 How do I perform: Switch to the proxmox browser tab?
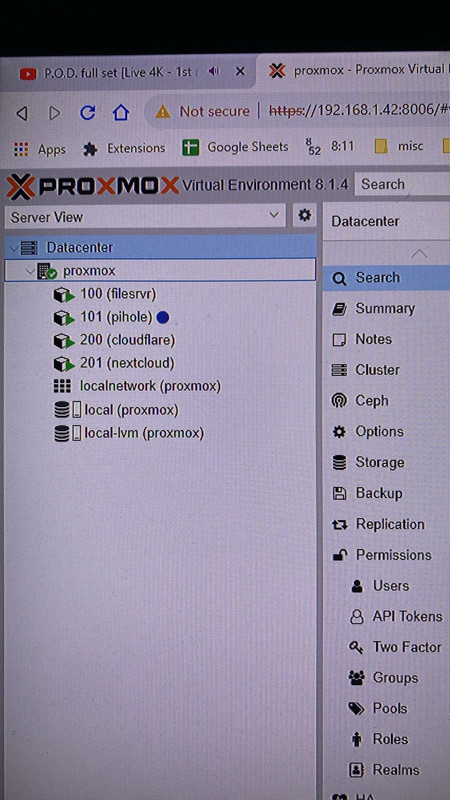(x=353, y=71)
